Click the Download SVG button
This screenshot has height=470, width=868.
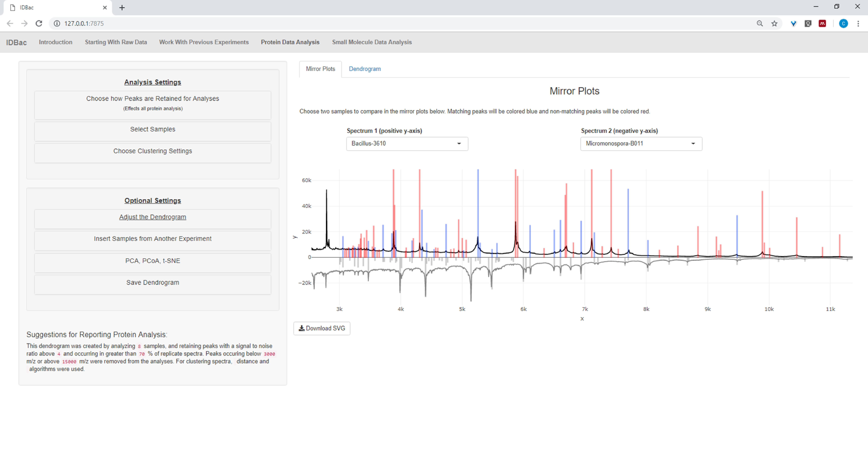point(322,328)
